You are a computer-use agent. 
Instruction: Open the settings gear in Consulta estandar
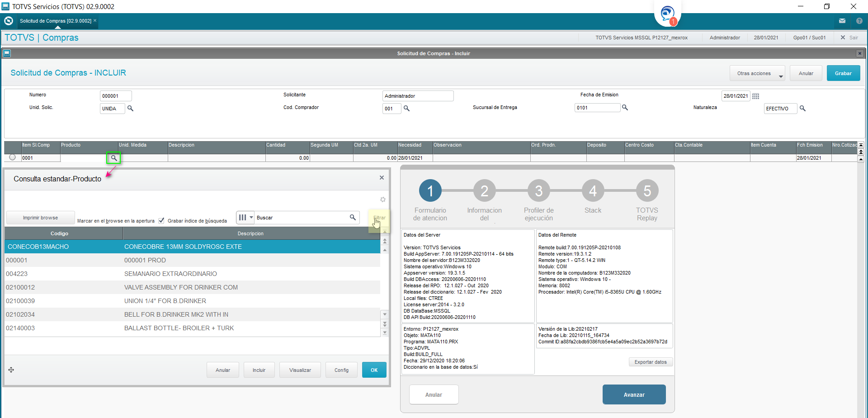tap(383, 199)
